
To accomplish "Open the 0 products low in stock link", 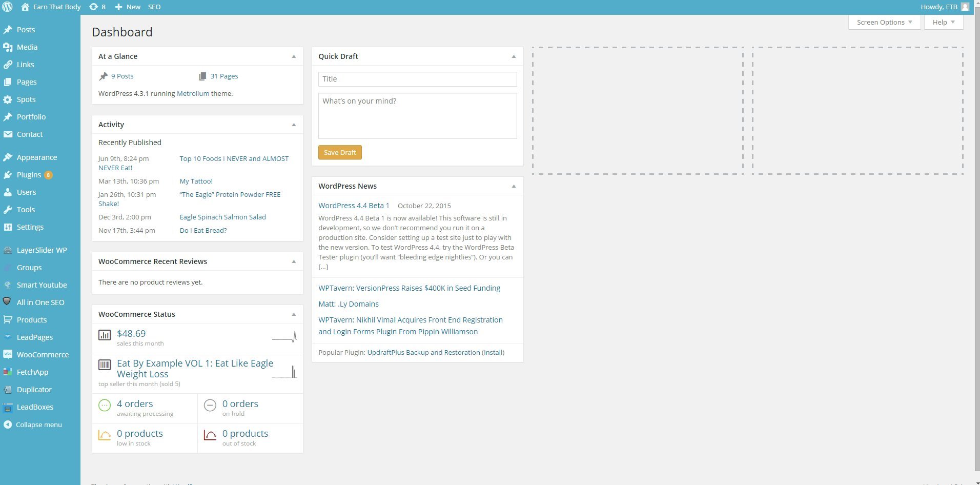I will pyautogui.click(x=140, y=434).
